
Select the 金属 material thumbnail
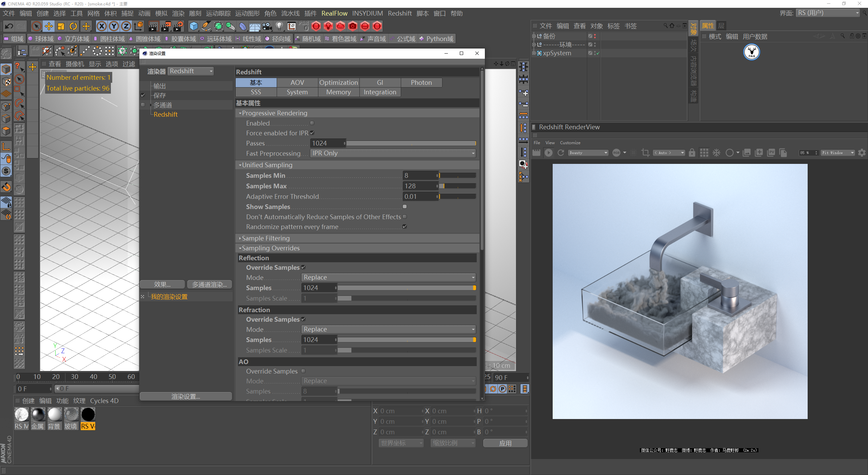pos(38,414)
